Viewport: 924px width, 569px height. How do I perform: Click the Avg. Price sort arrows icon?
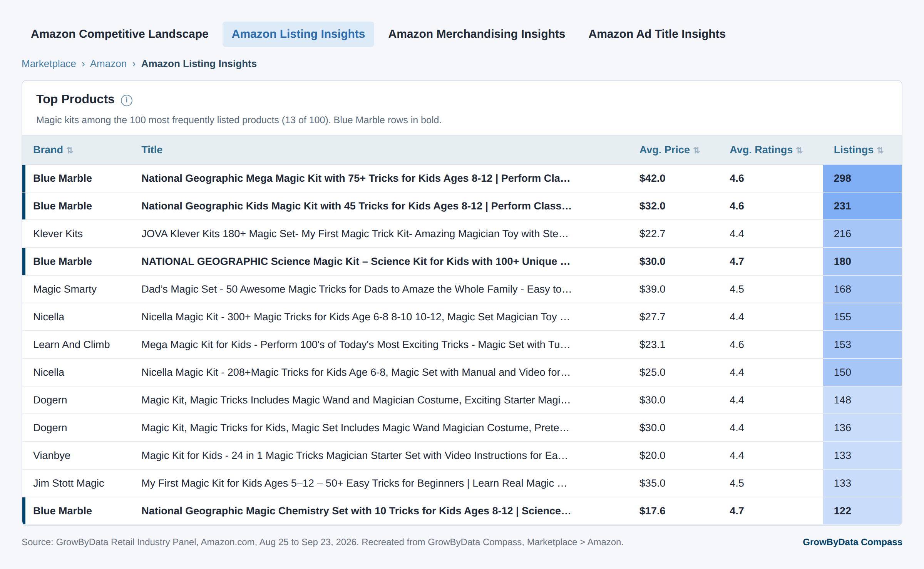696,150
